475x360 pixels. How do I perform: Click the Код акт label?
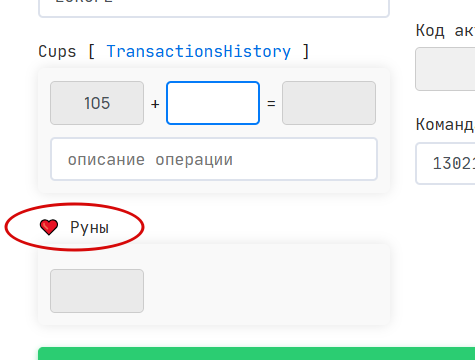(445, 31)
